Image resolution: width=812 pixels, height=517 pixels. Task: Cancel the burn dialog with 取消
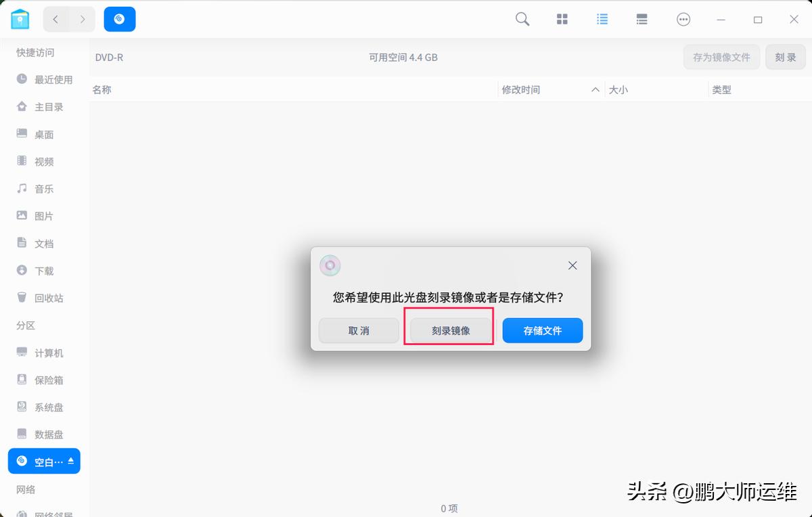[x=359, y=330]
